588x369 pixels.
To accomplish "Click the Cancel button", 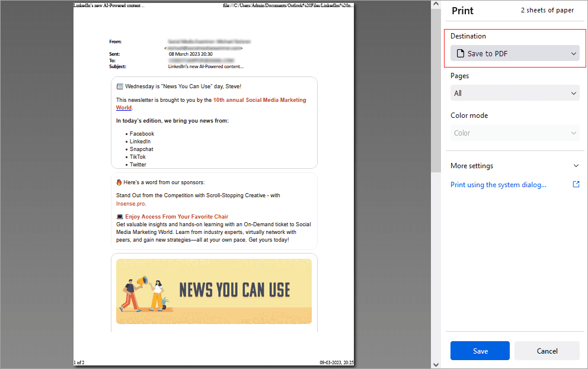I will (547, 351).
